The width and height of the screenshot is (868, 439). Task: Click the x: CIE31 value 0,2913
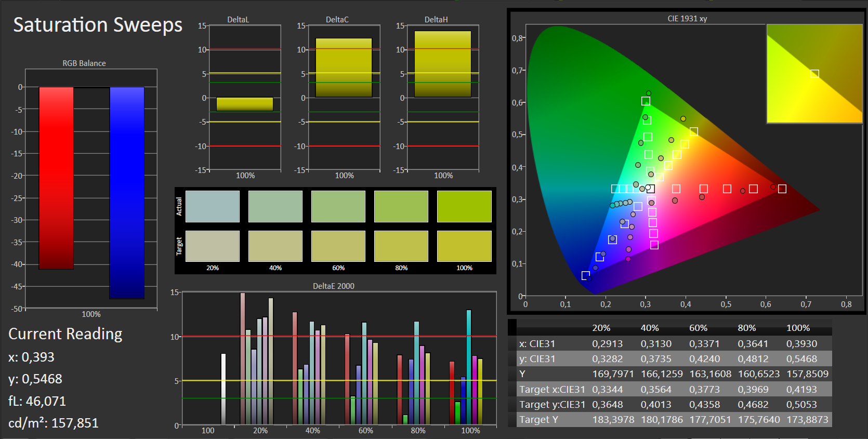coord(607,344)
